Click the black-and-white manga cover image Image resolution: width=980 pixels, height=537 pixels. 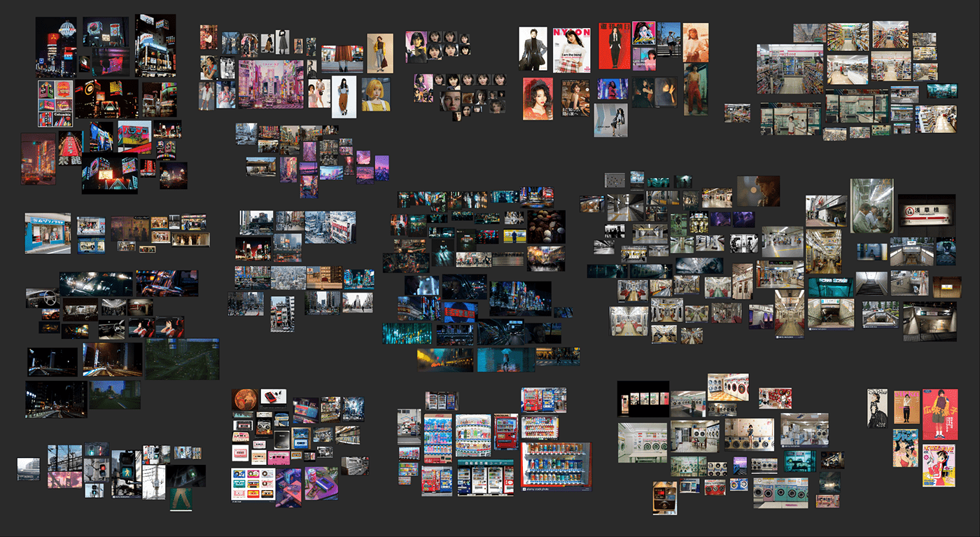coord(877,408)
